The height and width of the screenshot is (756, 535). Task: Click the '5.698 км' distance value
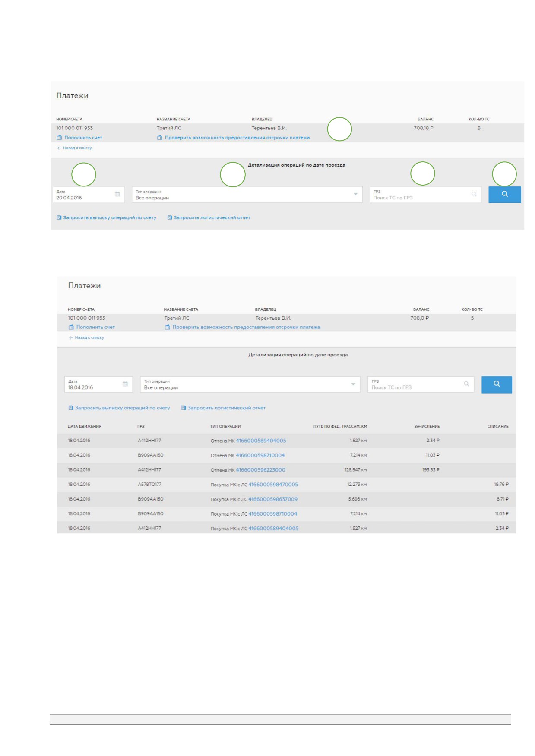pos(358,499)
